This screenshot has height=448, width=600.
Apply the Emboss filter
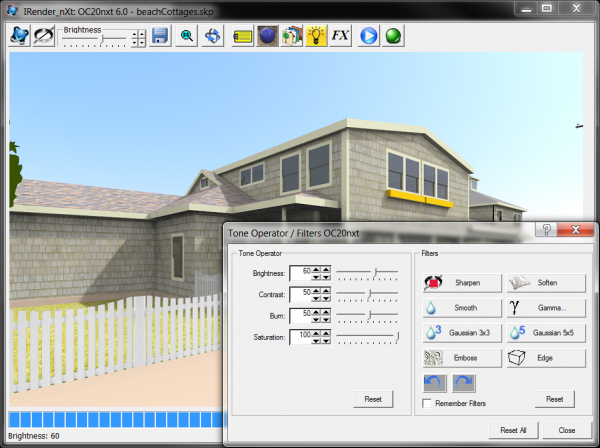point(461,357)
